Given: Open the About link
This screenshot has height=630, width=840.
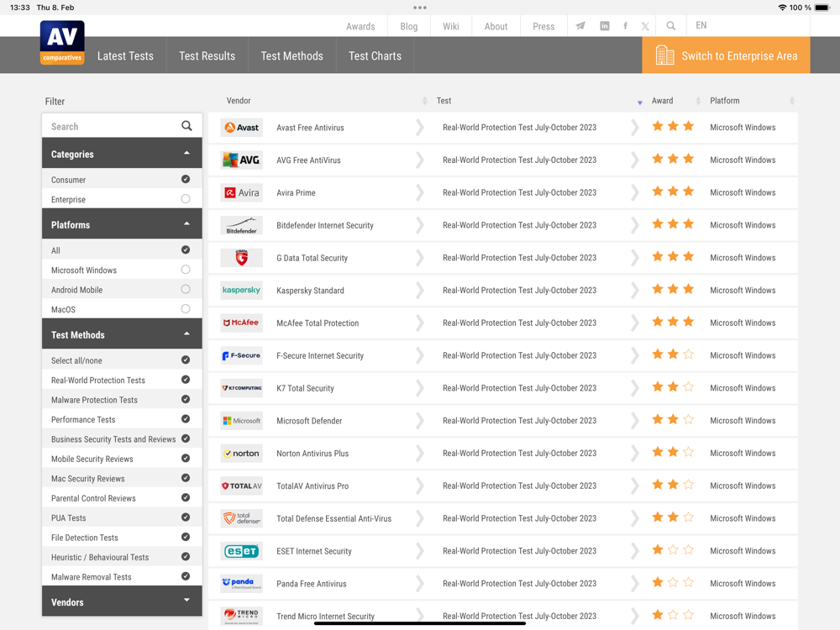Looking at the screenshot, I should click(496, 26).
